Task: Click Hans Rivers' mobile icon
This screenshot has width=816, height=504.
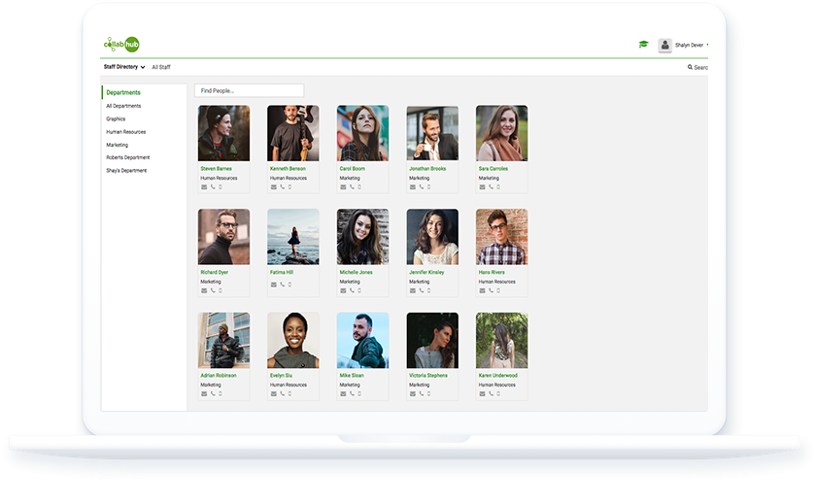Action: pyautogui.click(x=498, y=290)
